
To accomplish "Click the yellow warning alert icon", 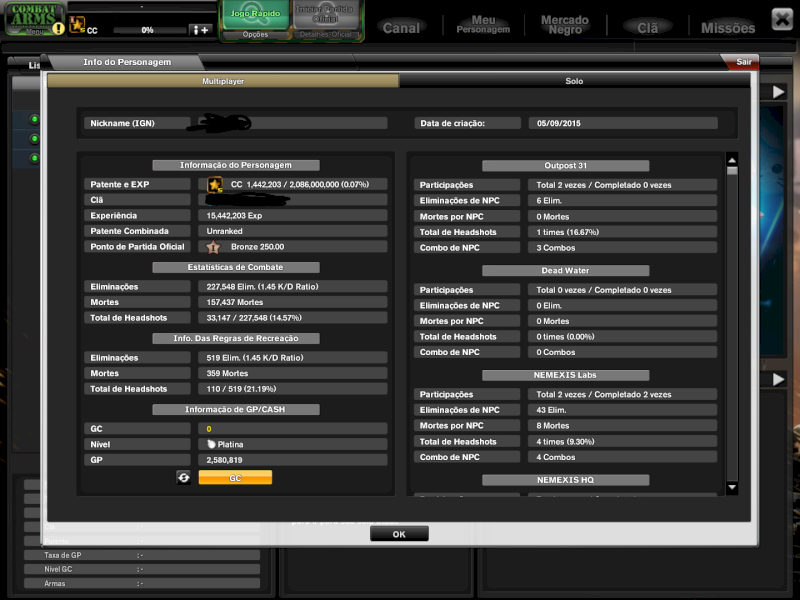I will (x=59, y=29).
